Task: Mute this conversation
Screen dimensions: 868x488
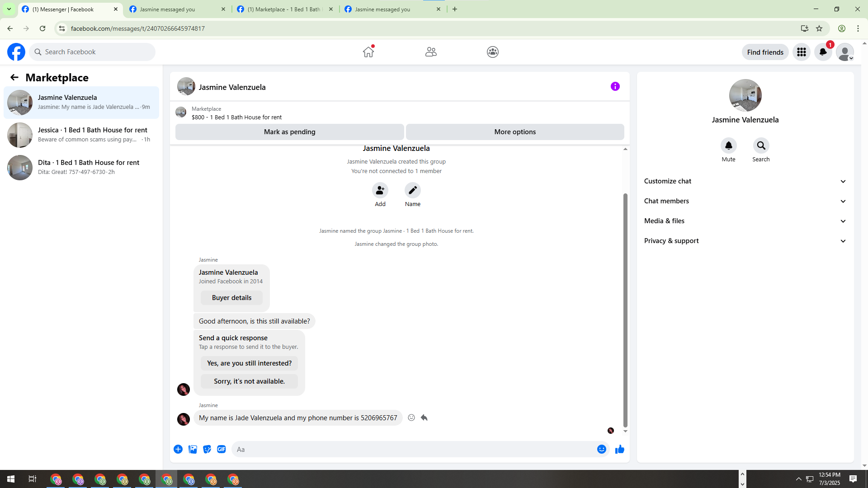Action: click(728, 146)
